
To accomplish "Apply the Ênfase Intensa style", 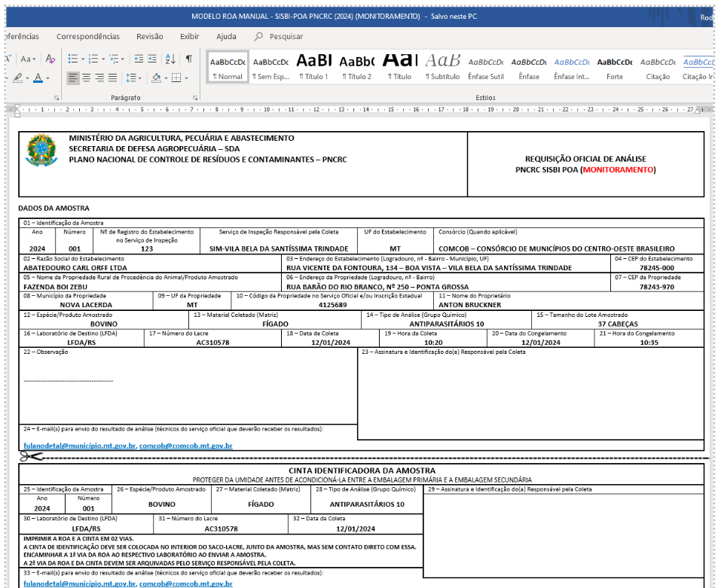I will tap(572, 67).
